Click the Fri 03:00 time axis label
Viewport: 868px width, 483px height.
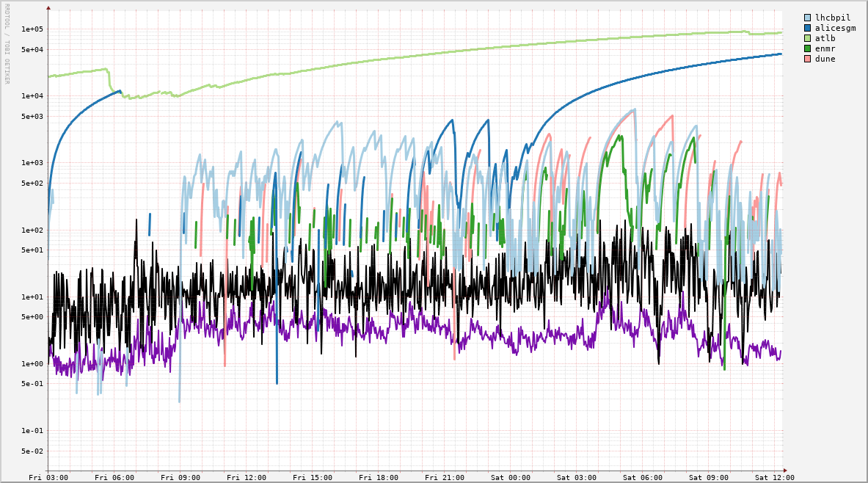pos(48,477)
